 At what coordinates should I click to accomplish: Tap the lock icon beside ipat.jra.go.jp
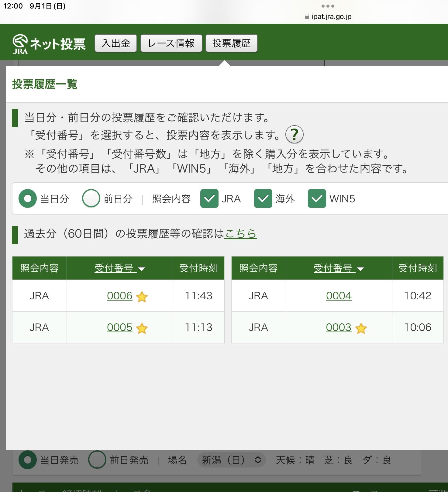click(x=307, y=17)
